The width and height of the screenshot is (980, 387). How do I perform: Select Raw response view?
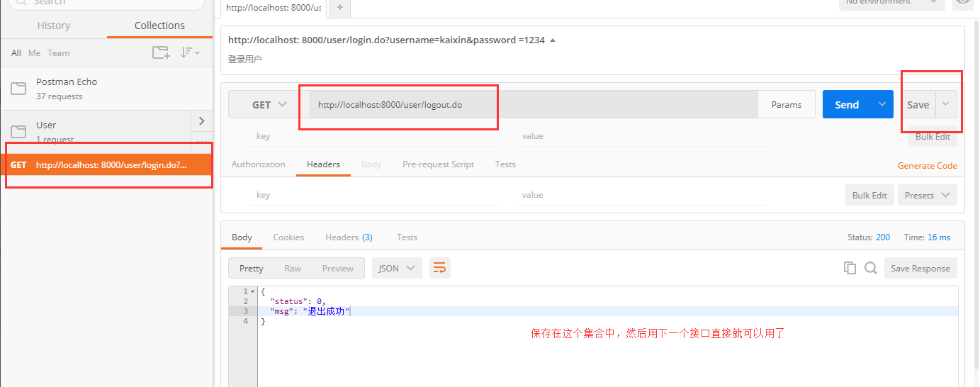[x=293, y=268]
